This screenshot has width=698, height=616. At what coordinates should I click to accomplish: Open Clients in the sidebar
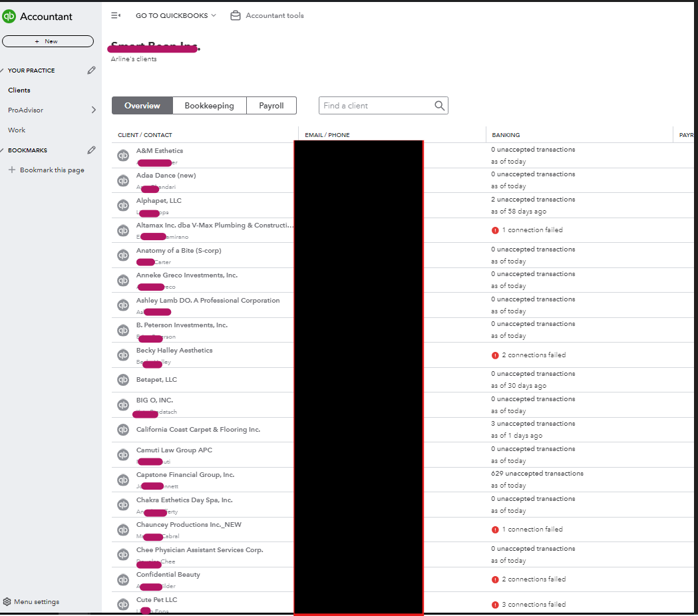tap(19, 90)
